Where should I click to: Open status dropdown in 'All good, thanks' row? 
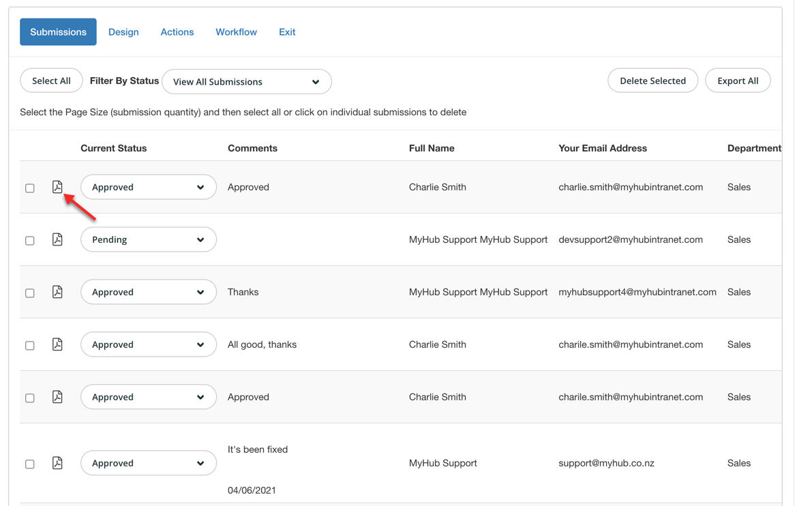click(x=149, y=344)
